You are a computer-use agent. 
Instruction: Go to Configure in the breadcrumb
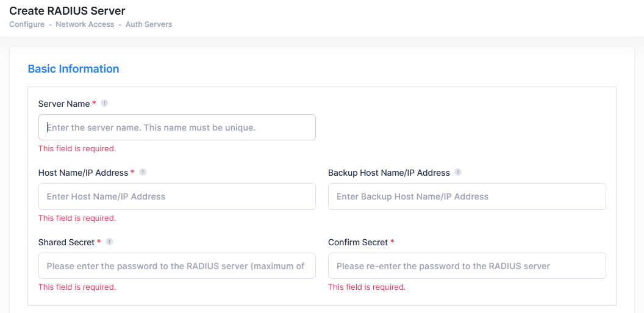click(x=27, y=24)
